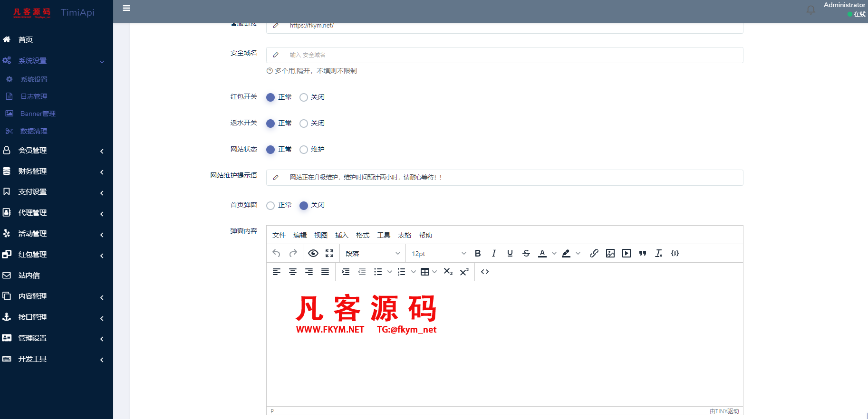The width and height of the screenshot is (868, 419).
Task: Click the Bold formatting icon
Action: 478,254
